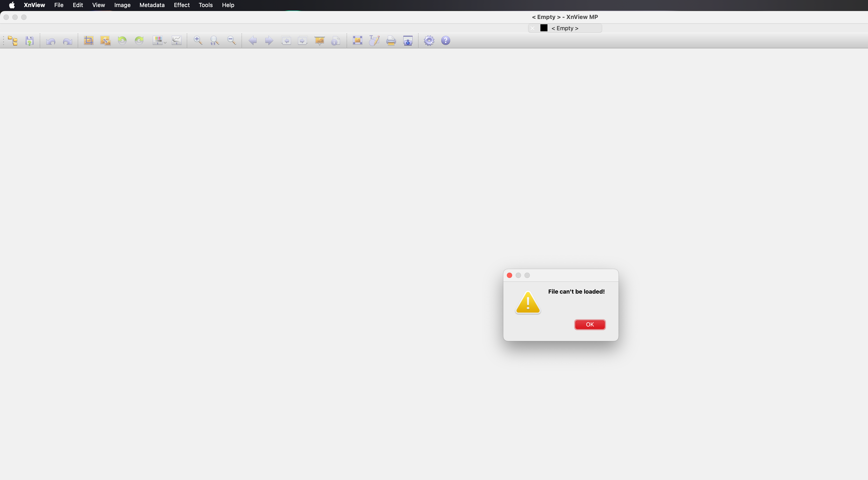Viewport: 868px width, 480px height.
Task: Click the Save As floppy icon
Action: tap(29, 41)
